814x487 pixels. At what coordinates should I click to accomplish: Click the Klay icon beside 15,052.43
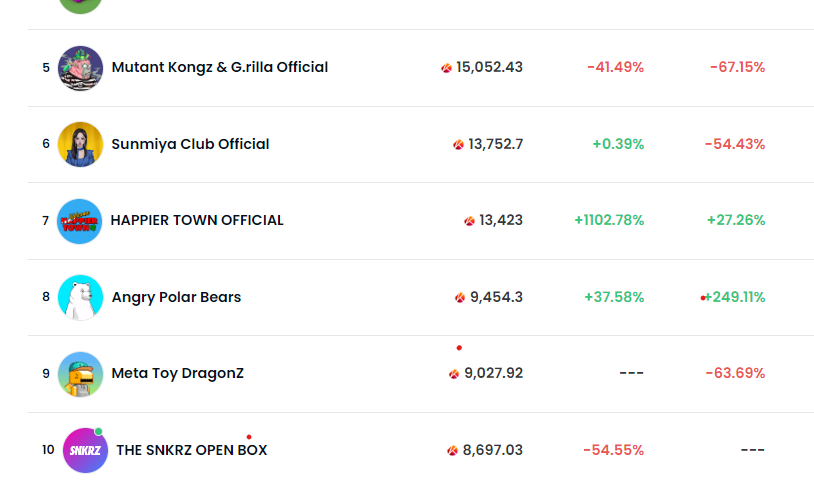pos(446,68)
